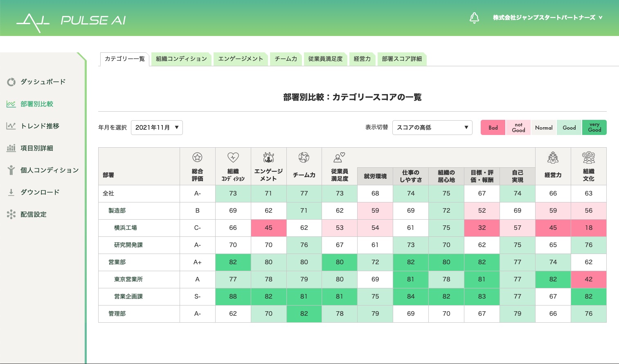Click the notification bell icon
This screenshot has width=619, height=364.
(474, 18)
